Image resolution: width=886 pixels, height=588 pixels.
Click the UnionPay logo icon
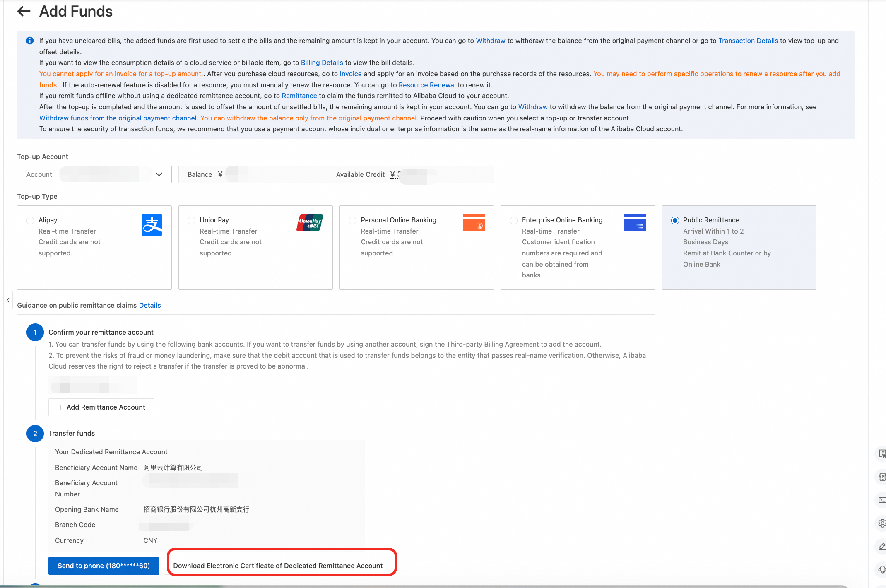coord(310,222)
